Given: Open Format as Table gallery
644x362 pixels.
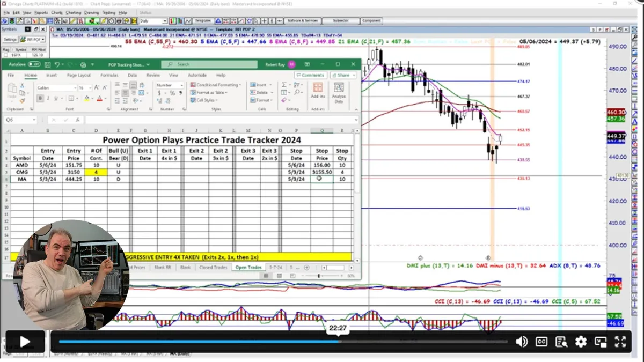Looking at the screenshot, I should 209,93.
